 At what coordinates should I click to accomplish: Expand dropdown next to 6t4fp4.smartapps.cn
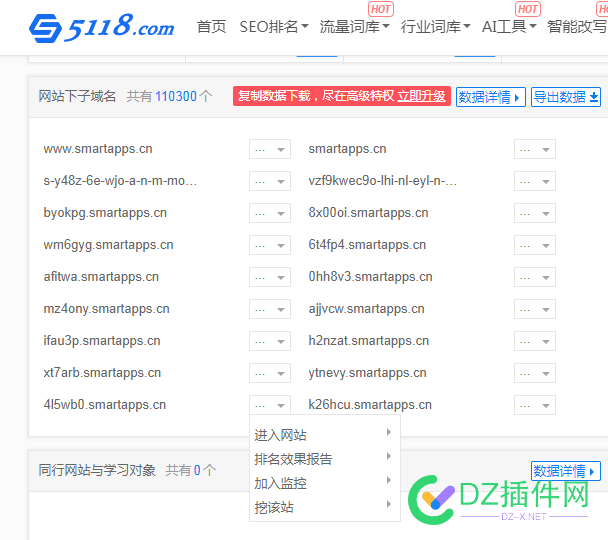click(x=535, y=245)
